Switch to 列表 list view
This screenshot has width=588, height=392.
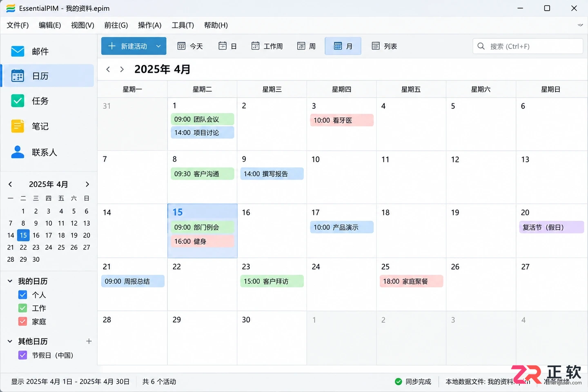pos(384,46)
